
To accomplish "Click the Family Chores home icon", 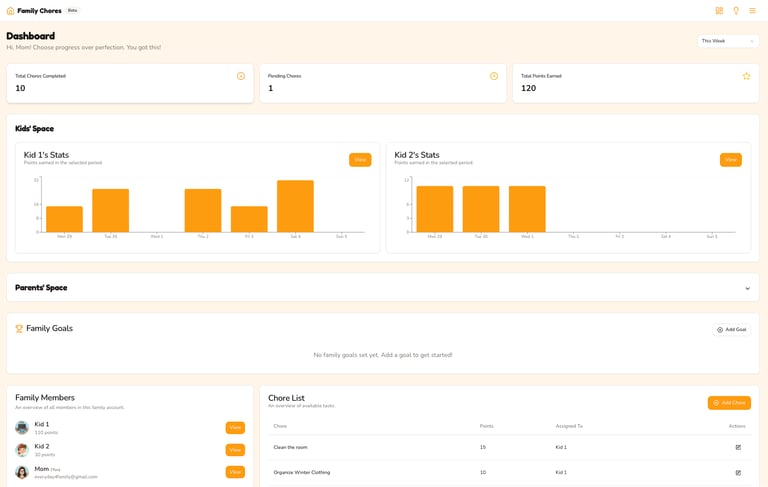I will pyautogui.click(x=10, y=11).
